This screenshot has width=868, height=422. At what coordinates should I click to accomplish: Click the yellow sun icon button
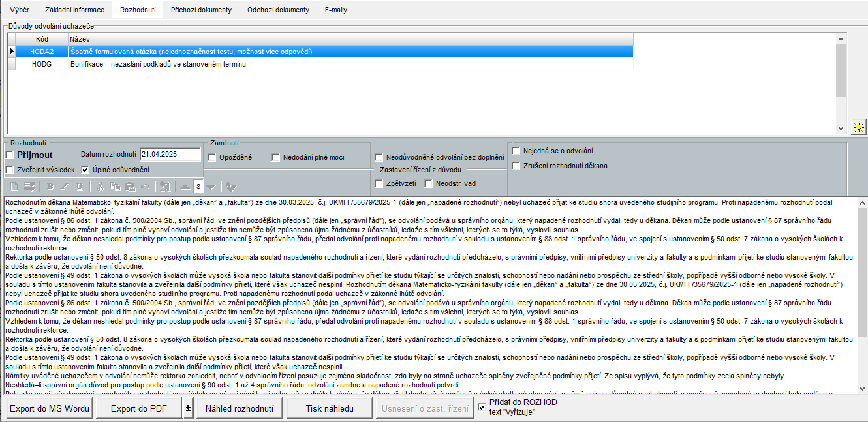click(x=859, y=128)
